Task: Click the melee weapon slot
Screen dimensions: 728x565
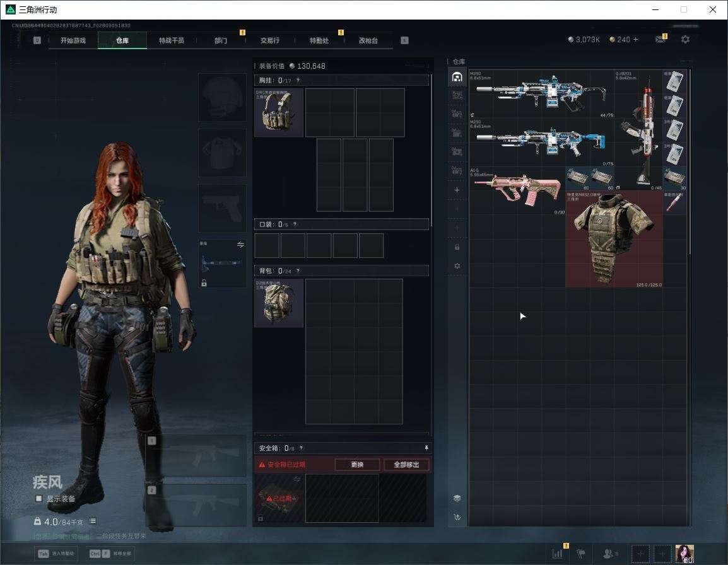Action: click(223, 264)
